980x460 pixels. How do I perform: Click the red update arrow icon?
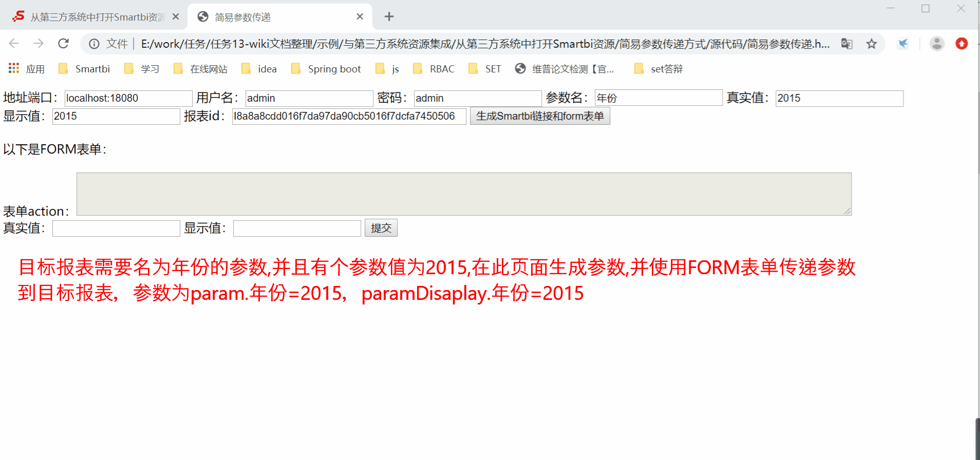(x=962, y=44)
